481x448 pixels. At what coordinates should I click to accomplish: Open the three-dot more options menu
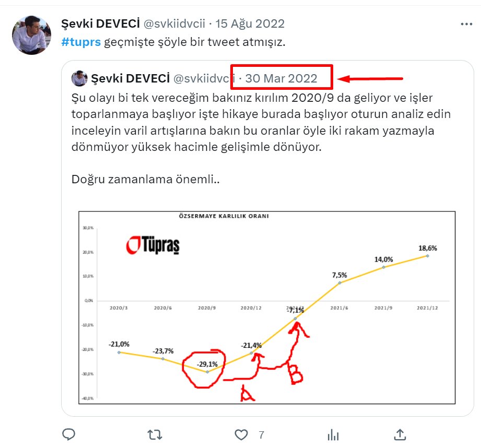pos(466,24)
